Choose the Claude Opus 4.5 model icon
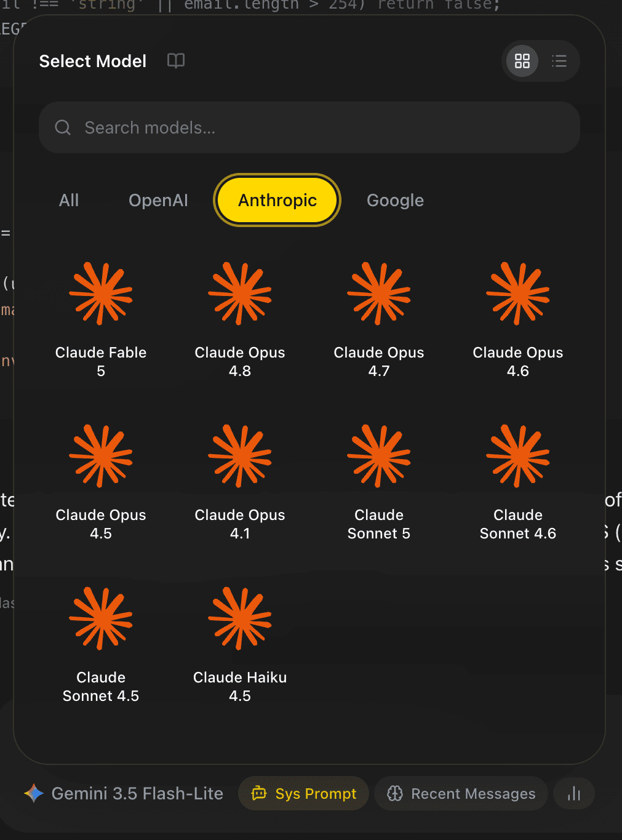Viewport: 622px width, 840px height. click(x=101, y=456)
